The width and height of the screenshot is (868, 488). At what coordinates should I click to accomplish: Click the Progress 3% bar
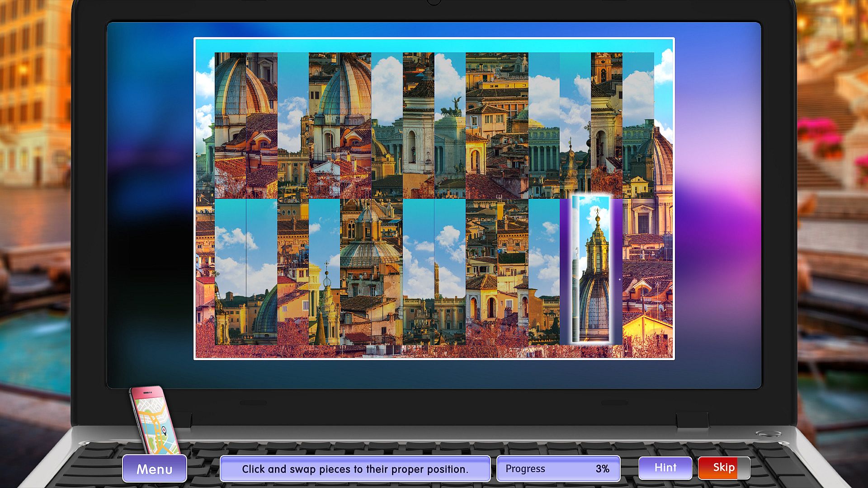[558, 469]
